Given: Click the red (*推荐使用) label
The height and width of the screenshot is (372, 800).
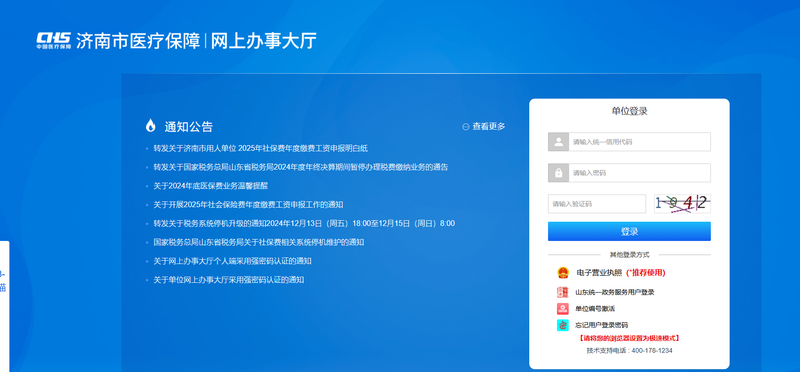Looking at the screenshot, I should click(645, 272).
